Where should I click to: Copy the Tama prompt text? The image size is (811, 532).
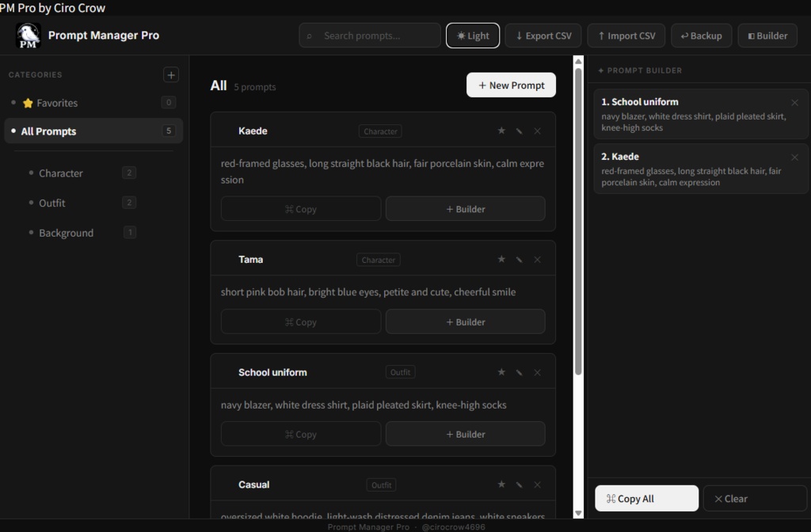click(x=300, y=321)
